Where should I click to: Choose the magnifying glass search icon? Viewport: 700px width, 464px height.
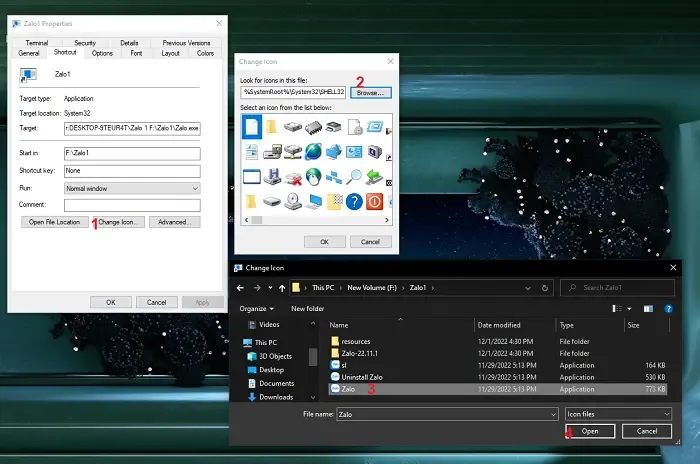click(x=354, y=177)
